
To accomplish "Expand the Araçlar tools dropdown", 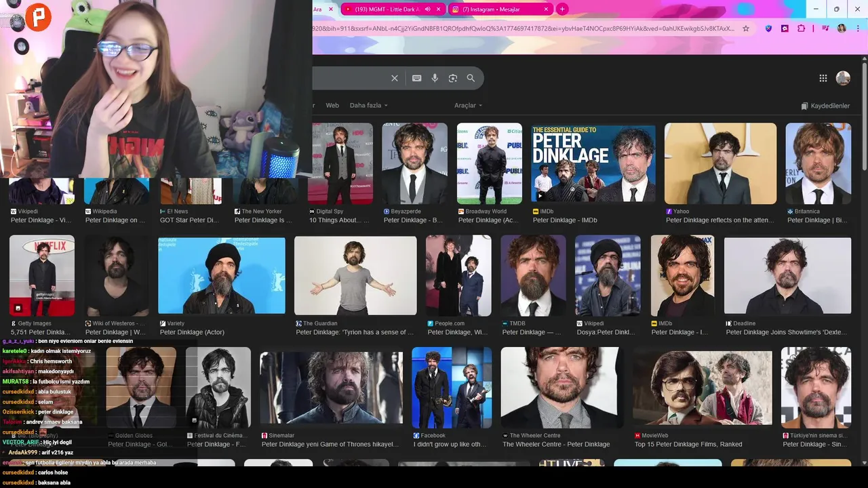I will [x=468, y=106].
